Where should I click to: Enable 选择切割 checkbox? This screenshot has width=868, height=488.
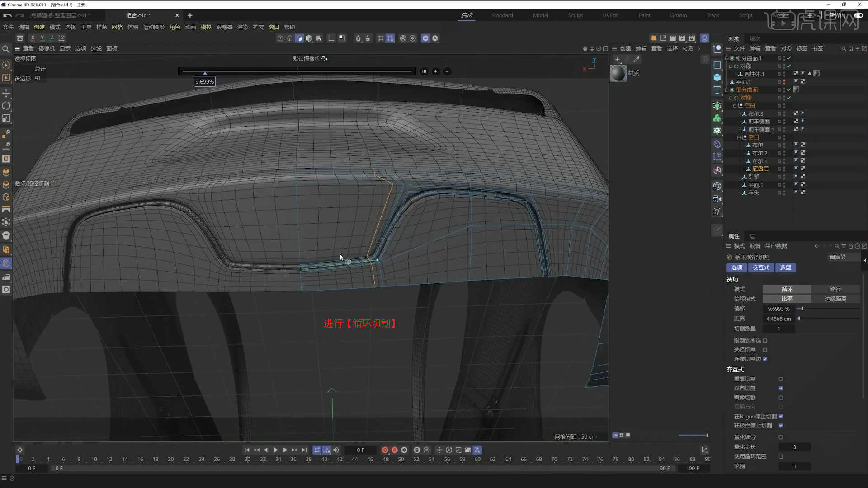pos(765,350)
